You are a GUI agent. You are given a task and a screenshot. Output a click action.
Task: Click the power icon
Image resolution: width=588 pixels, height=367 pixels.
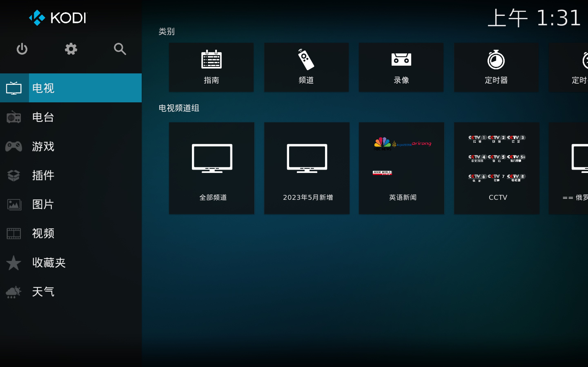(x=22, y=49)
